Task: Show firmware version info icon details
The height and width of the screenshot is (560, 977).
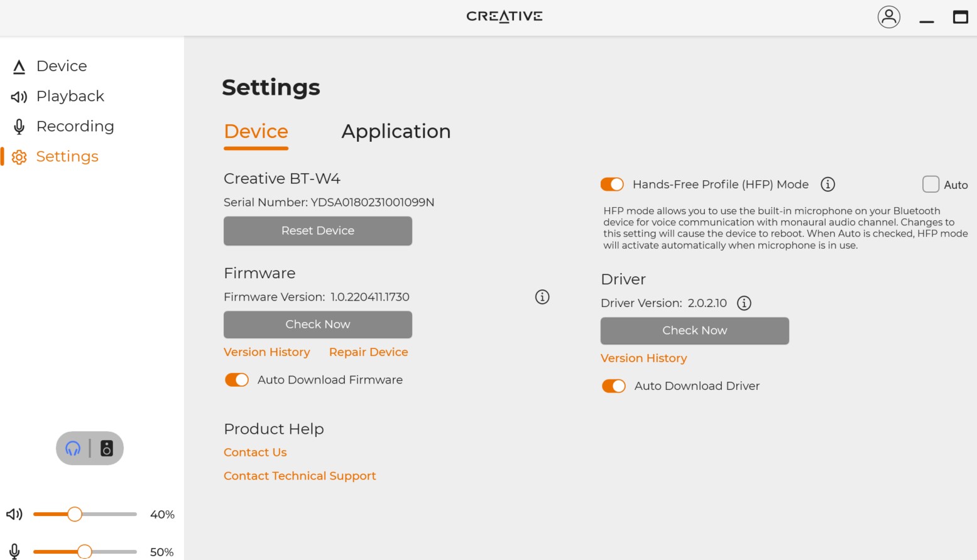Action: pyautogui.click(x=542, y=297)
